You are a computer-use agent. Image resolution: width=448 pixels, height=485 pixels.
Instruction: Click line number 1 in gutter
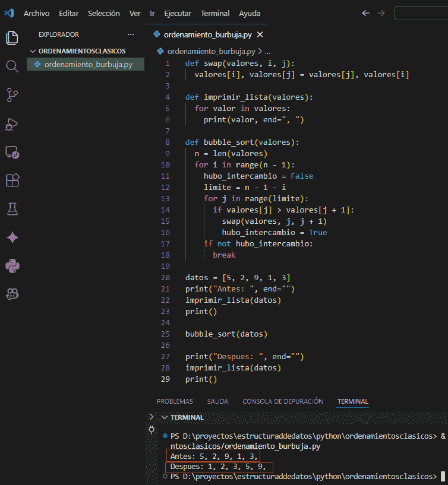(168, 64)
